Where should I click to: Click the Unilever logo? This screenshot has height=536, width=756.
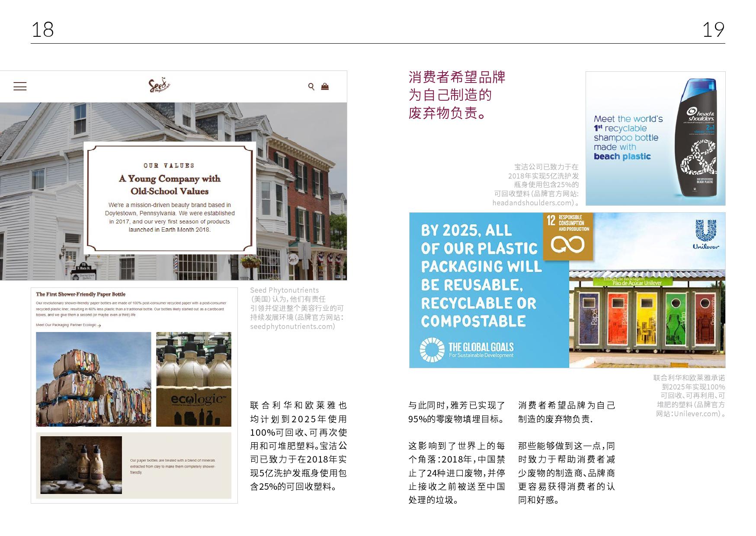pyautogui.click(x=705, y=235)
